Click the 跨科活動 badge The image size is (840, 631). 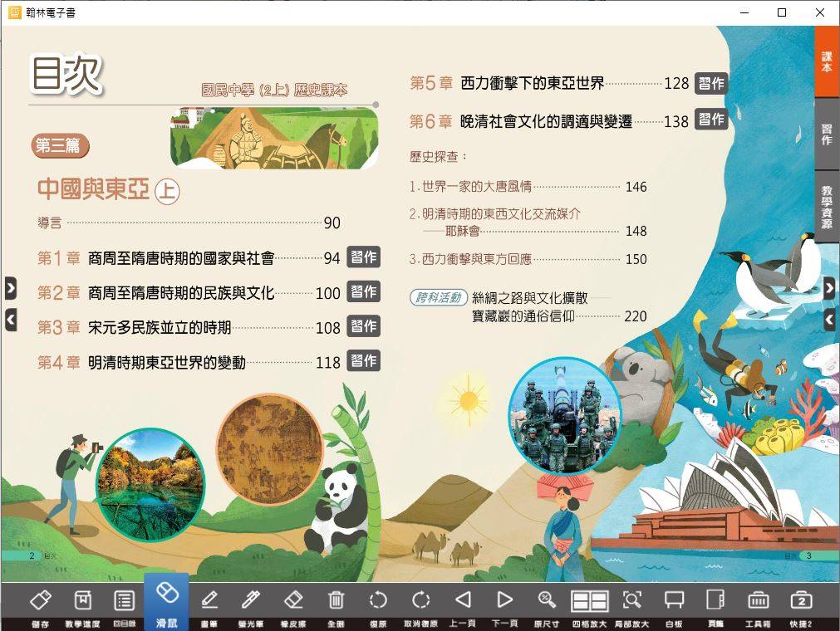click(x=439, y=297)
